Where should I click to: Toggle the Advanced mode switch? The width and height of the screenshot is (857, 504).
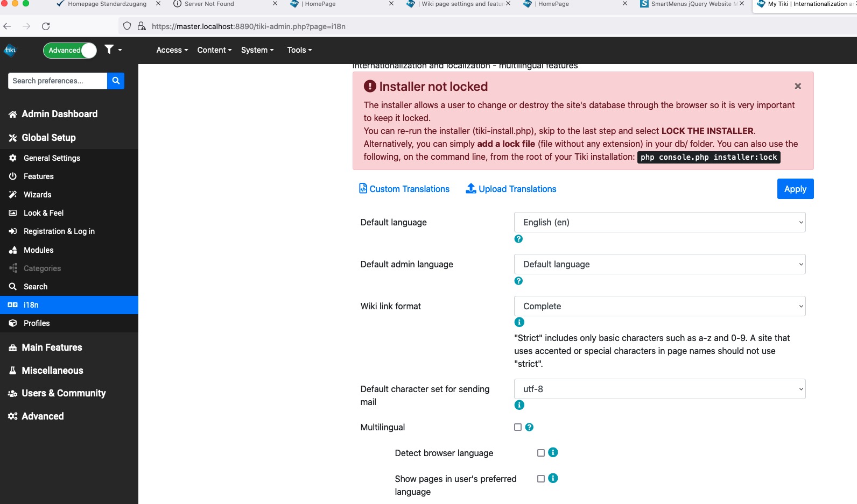70,50
